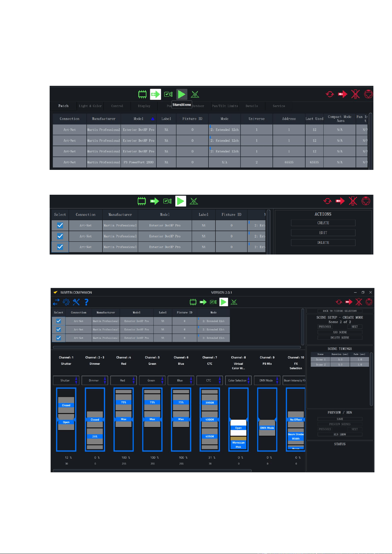Click the red round connector icon in second screenshot
Image resolution: width=392 pixels, height=554 pixels.
(x=366, y=201)
